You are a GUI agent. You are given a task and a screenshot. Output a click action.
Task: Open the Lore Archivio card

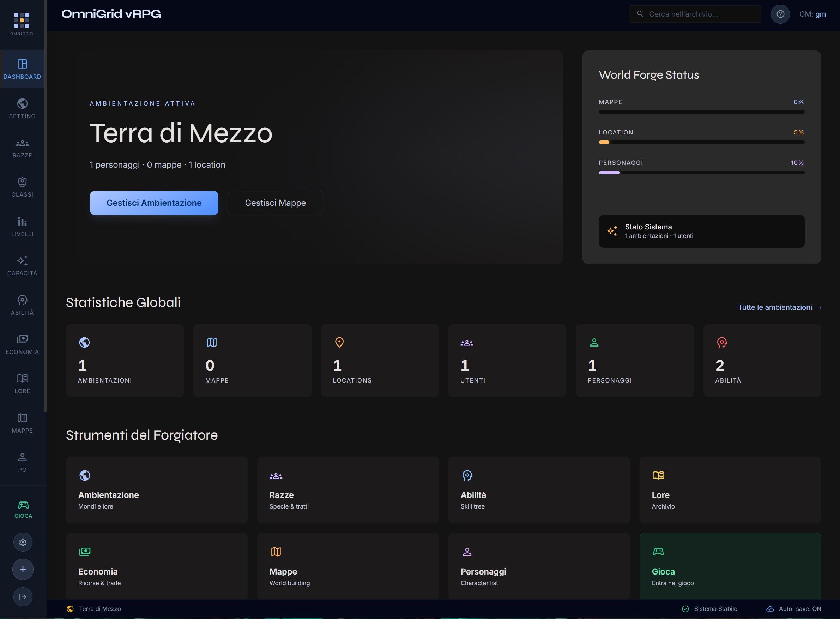[730, 490]
